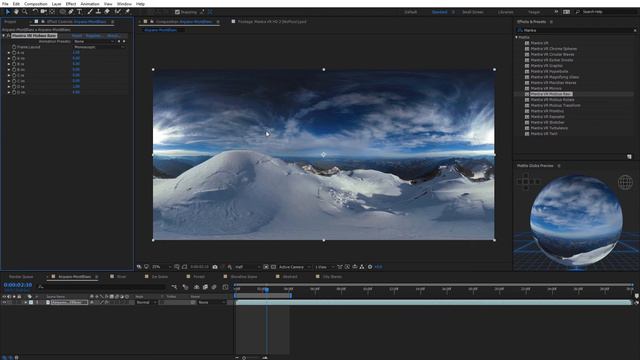This screenshot has height=360, width=640.
Task: Hide shy layers using timeline header icon
Action: (x=197, y=287)
